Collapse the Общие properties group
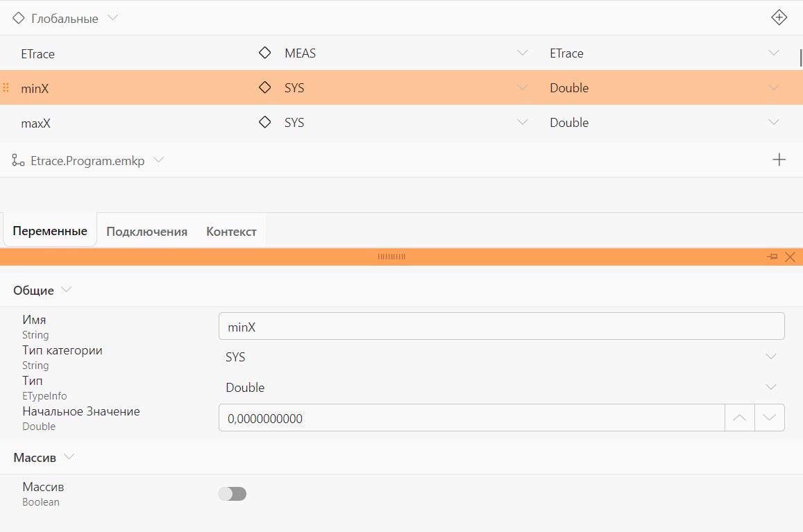The image size is (803, 532). coord(66,290)
